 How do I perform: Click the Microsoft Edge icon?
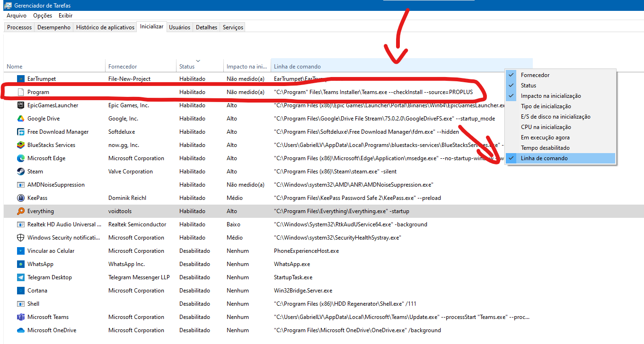click(20, 158)
